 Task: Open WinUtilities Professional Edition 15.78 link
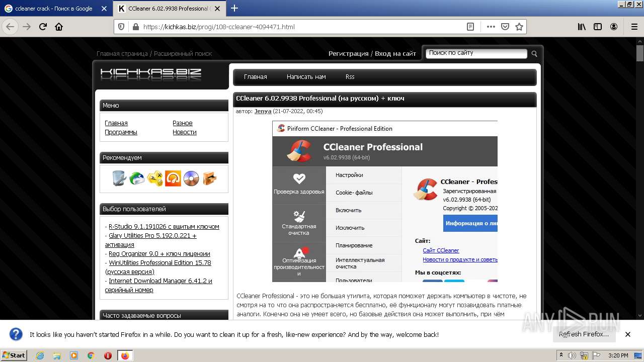pos(158,267)
